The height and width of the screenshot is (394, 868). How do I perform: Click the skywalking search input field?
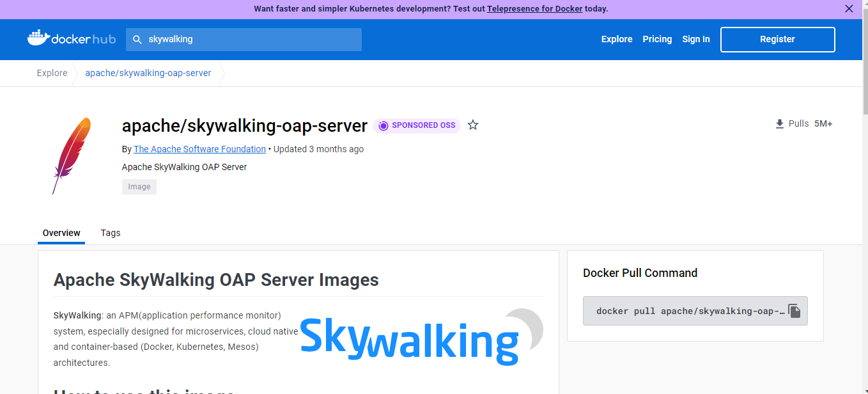(x=249, y=39)
